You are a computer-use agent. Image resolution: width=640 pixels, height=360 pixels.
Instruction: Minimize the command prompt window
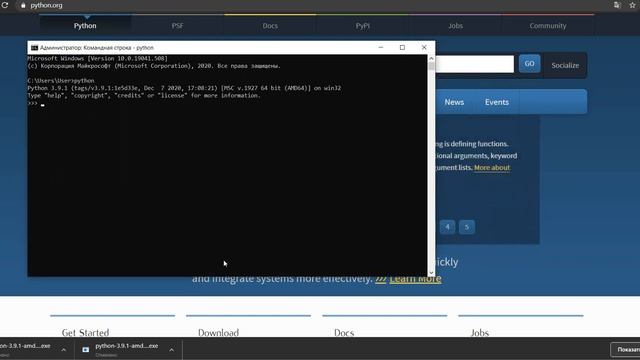381,47
